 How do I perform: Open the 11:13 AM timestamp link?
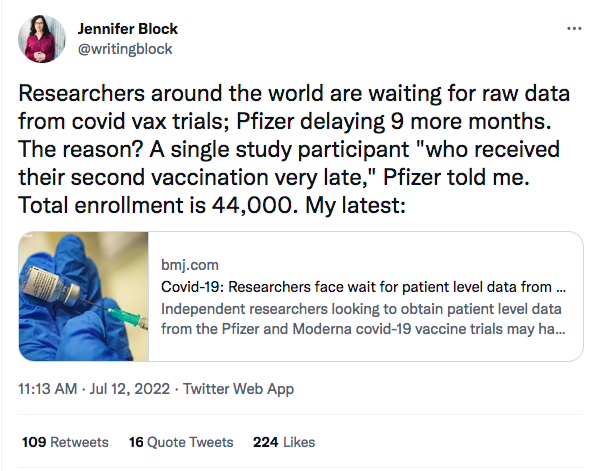point(47,389)
